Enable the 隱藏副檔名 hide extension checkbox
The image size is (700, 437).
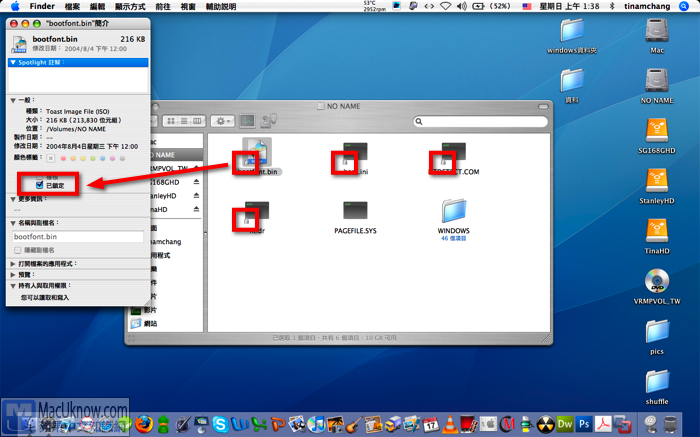18,250
